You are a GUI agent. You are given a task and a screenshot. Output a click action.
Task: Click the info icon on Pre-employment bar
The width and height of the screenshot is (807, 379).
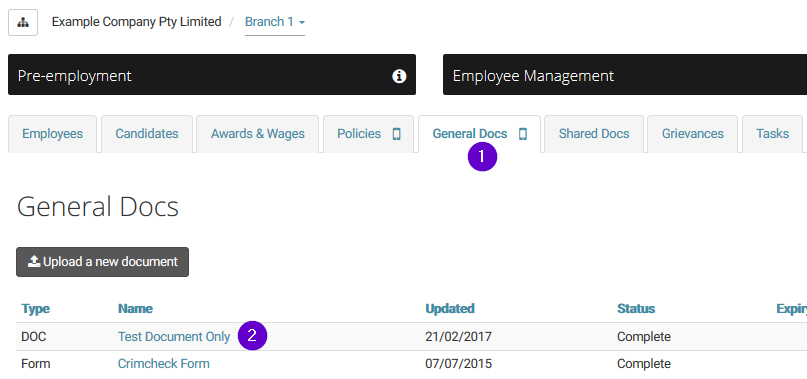coord(399,76)
